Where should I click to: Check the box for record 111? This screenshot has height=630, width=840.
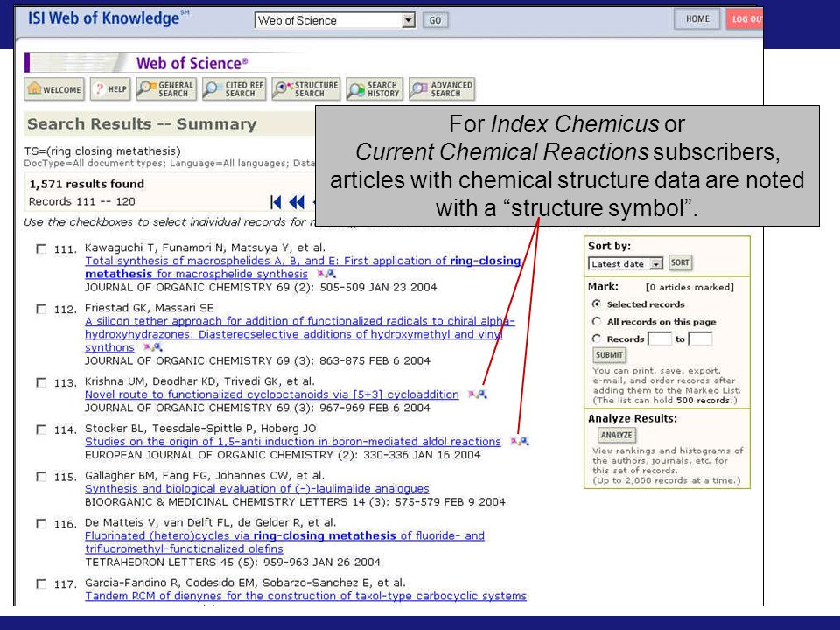point(41,249)
